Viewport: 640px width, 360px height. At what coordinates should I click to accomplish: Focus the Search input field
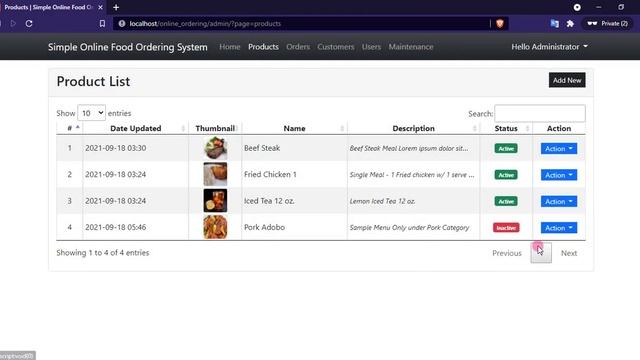(x=540, y=113)
